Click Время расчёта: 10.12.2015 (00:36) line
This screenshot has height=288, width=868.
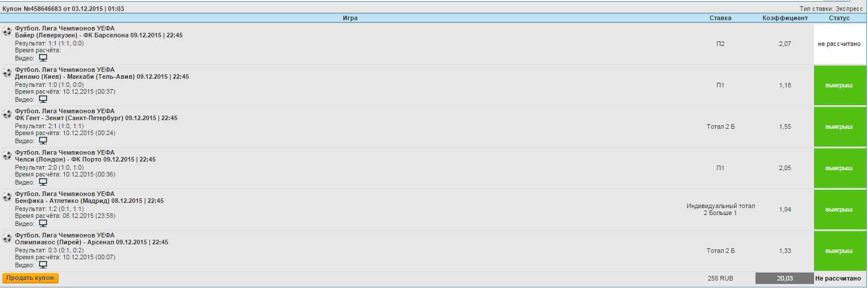pyautogui.click(x=65, y=174)
